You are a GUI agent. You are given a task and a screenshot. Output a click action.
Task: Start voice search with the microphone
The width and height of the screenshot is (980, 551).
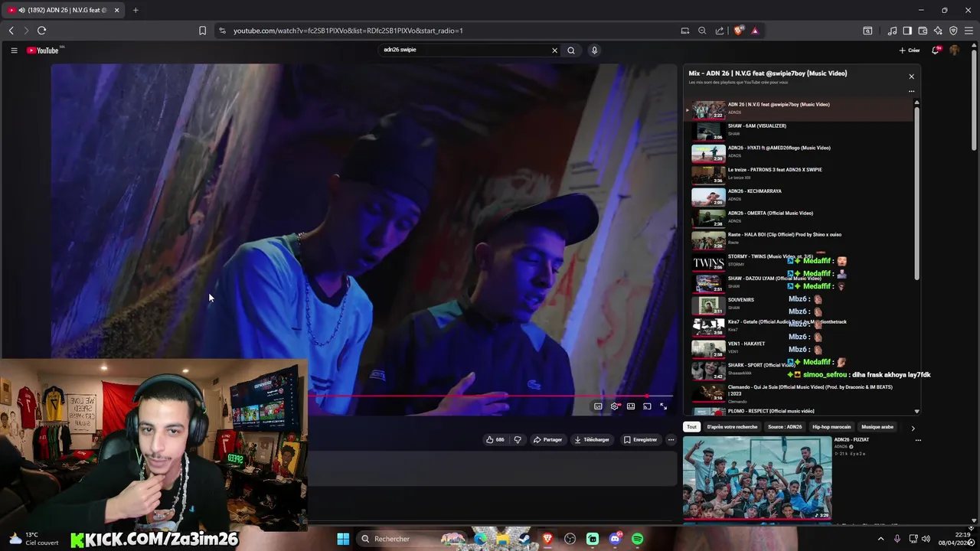click(594, 51)
